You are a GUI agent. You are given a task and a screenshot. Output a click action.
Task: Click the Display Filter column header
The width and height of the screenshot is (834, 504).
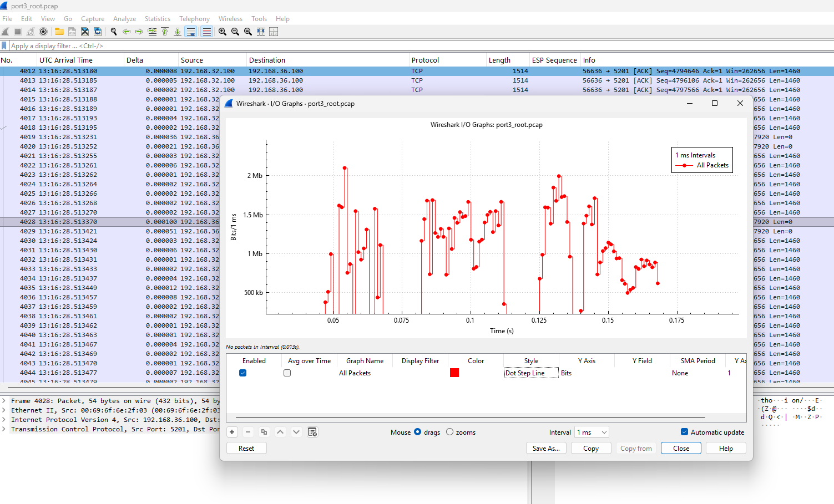point(420,360)
